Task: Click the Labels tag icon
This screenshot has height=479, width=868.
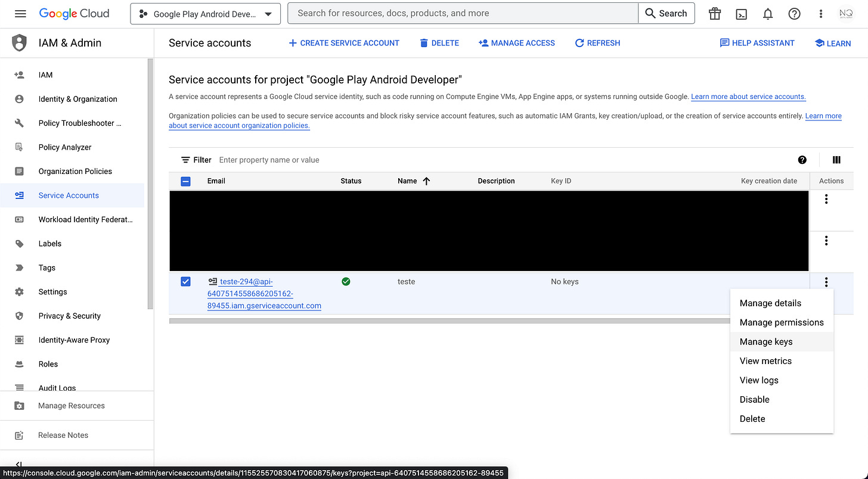Action: (19, 244)
